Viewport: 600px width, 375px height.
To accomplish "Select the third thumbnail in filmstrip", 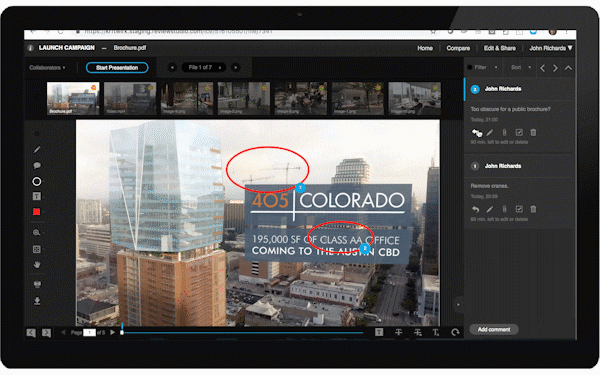I will point(187,98).
